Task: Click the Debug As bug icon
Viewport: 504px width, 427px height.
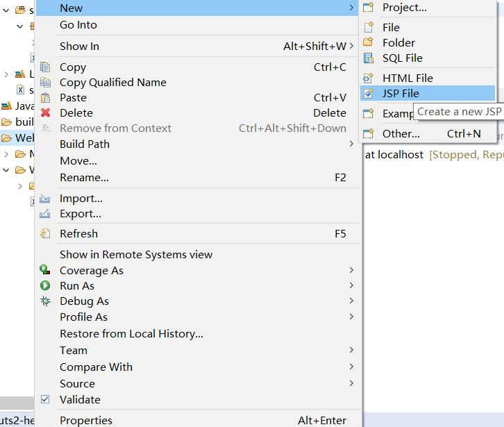Action: [x=45, y=301]
